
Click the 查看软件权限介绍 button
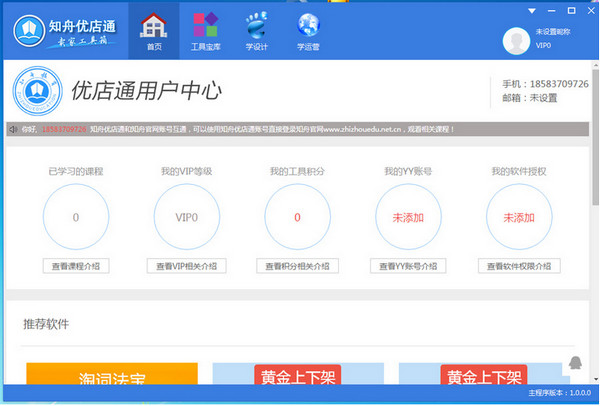(x=519, y=266)
